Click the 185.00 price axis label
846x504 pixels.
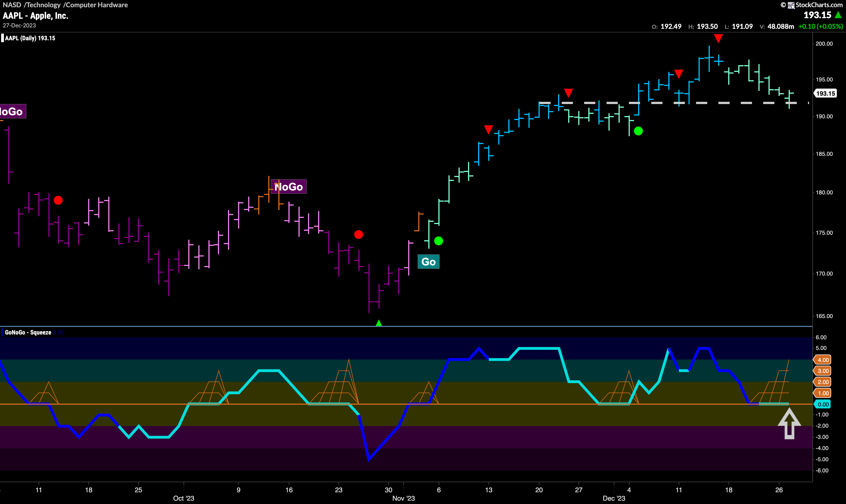[824, 154]
